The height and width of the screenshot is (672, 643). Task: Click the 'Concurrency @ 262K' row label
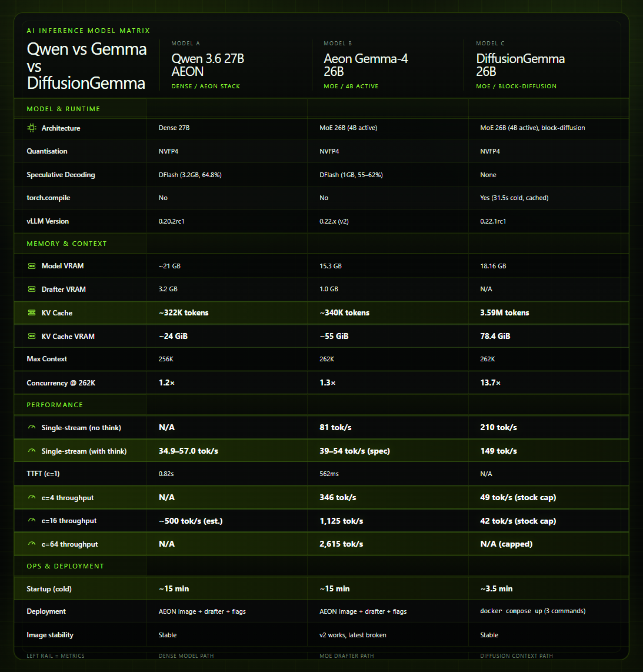pos(61,383)
